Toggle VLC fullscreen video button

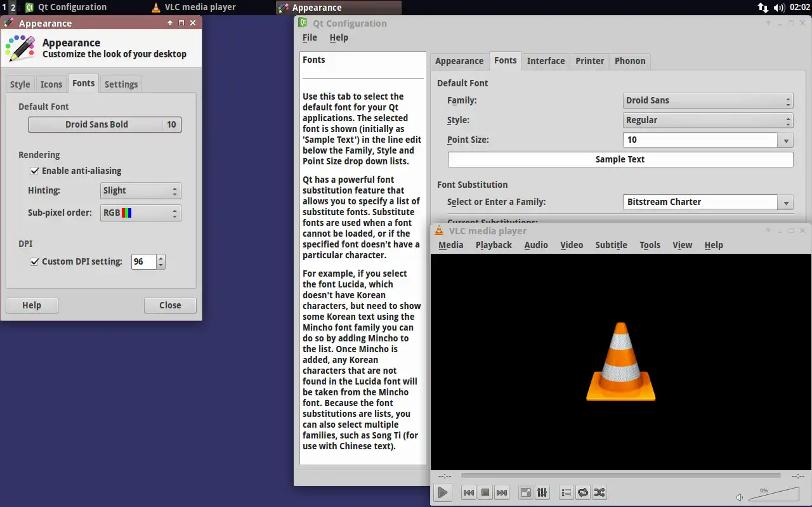tap(526, 492)
